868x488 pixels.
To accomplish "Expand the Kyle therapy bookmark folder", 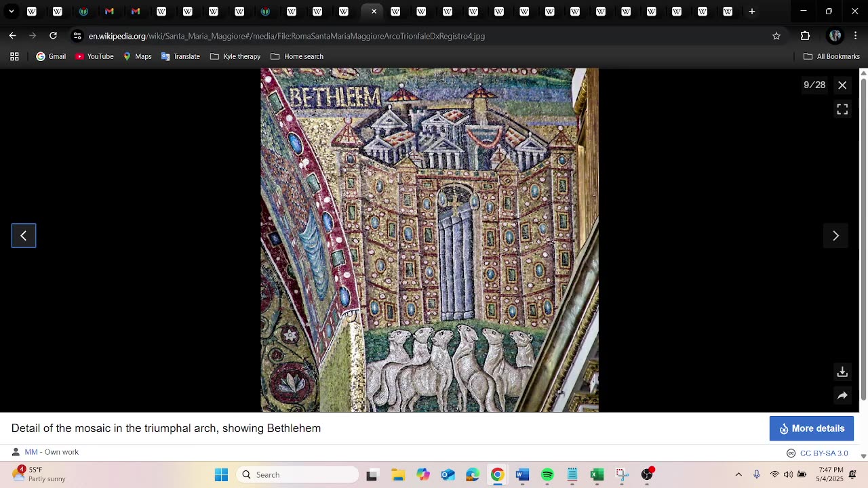I will coord(235,56).
